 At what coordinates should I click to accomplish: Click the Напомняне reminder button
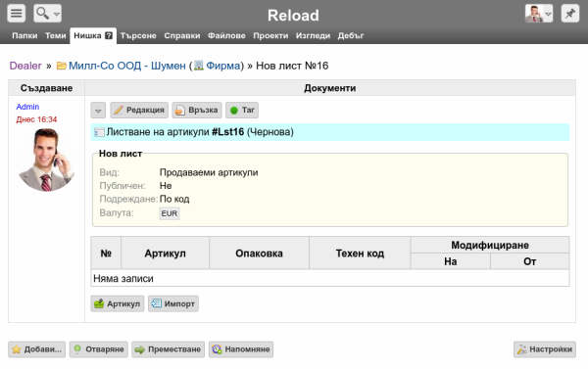[241, 349]
